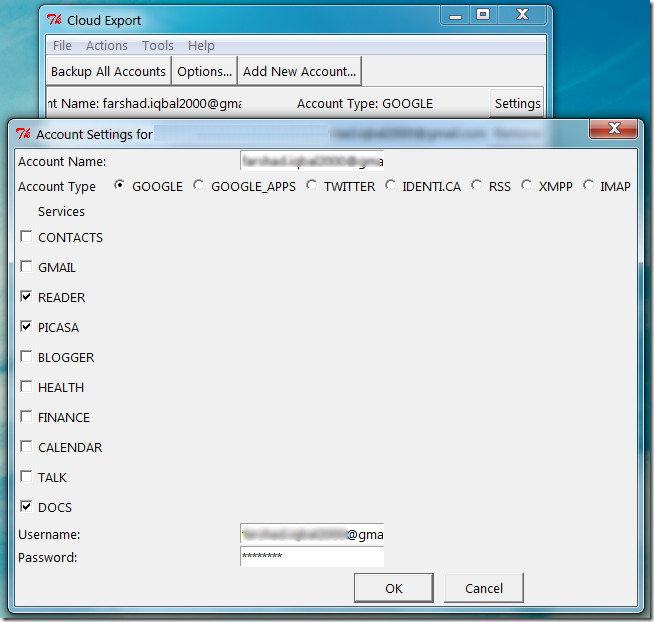Enable the FINANCE service checkbox
Image resolution: width=654 pixels, height=622 pixels.
[26, 416]
